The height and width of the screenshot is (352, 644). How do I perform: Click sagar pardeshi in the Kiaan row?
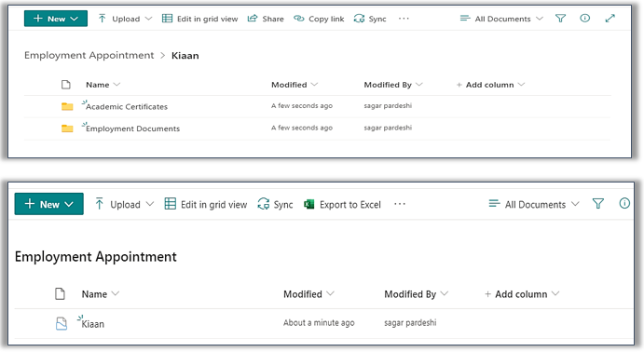pyautogui.click(x=410, y=323)
